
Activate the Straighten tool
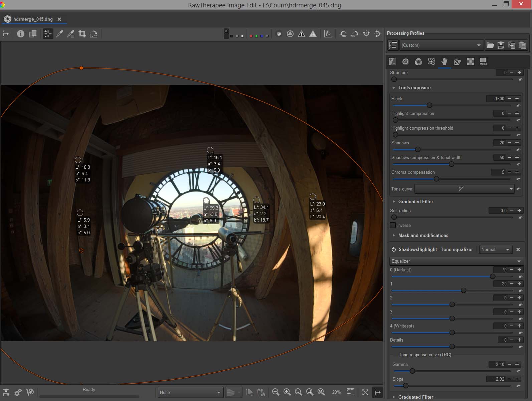click(x=94, y=34)
